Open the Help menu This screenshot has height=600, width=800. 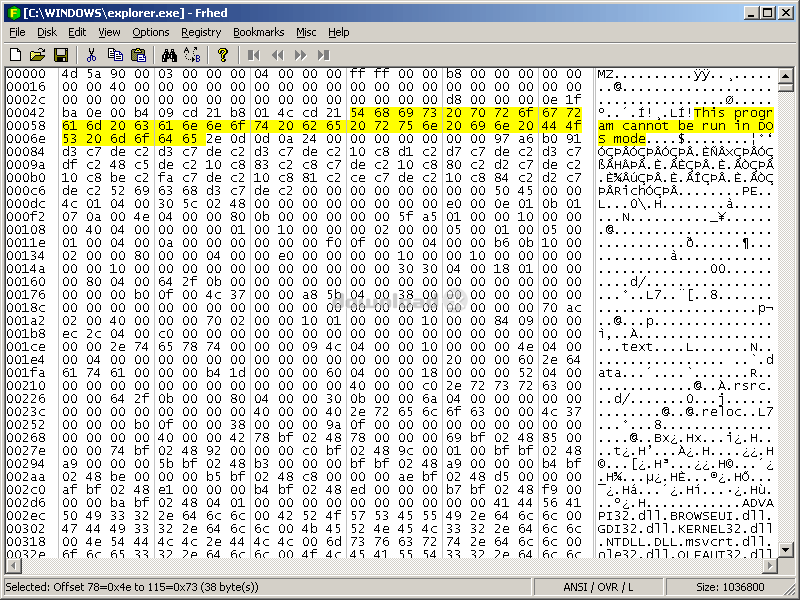[x=338, y=32]
